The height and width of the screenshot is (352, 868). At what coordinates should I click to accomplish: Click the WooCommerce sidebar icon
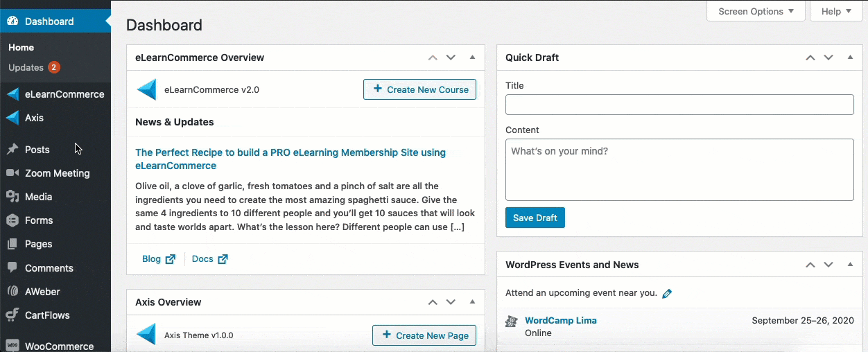[12, 346]
